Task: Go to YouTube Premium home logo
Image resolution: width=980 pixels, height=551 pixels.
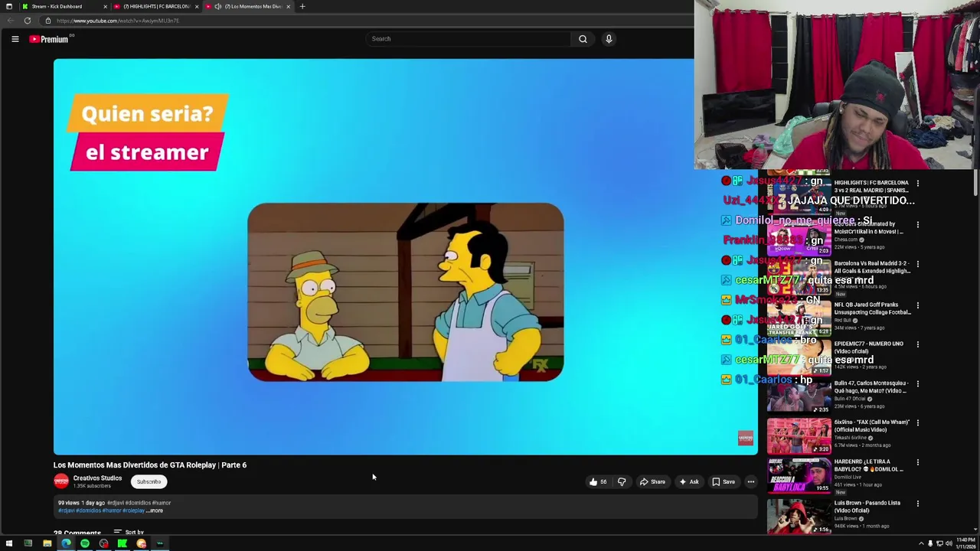Action: (x=51, y=39)
